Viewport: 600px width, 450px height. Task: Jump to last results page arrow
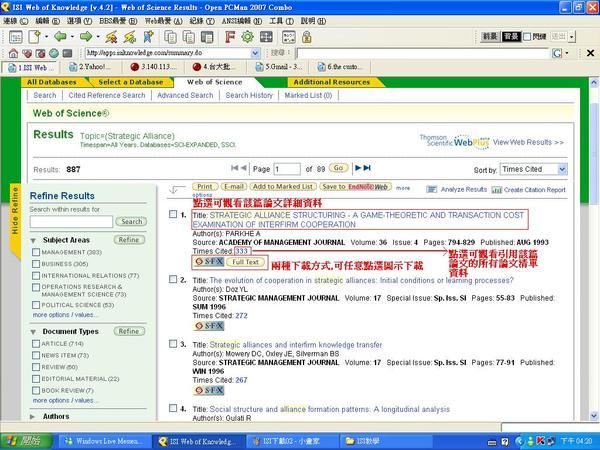tap(367, 168)
